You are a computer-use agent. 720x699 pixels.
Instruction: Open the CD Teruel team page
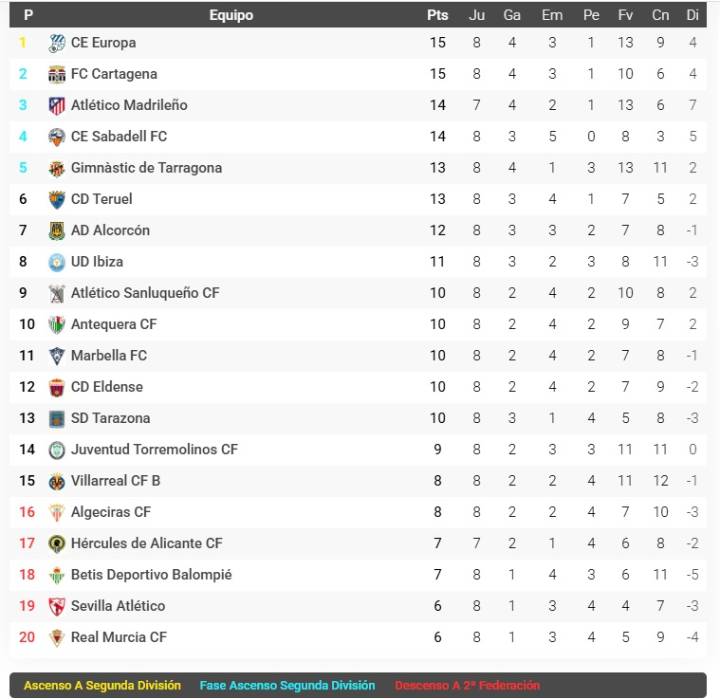pyautogui.click(x=101, y=199)
